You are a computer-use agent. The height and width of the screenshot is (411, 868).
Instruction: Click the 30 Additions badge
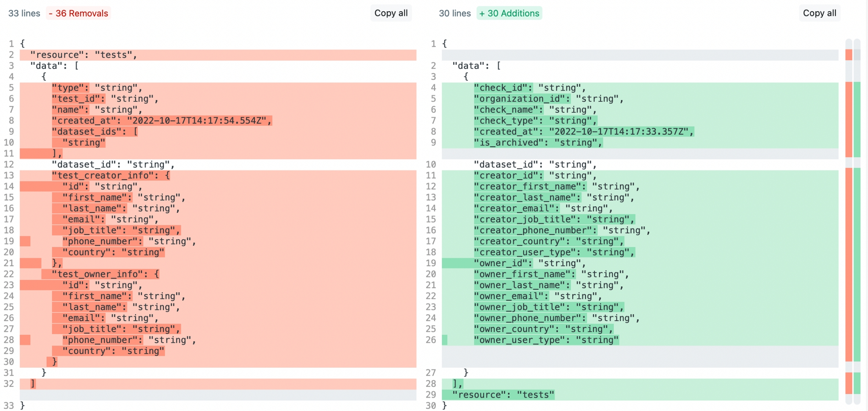click(509, 13)
